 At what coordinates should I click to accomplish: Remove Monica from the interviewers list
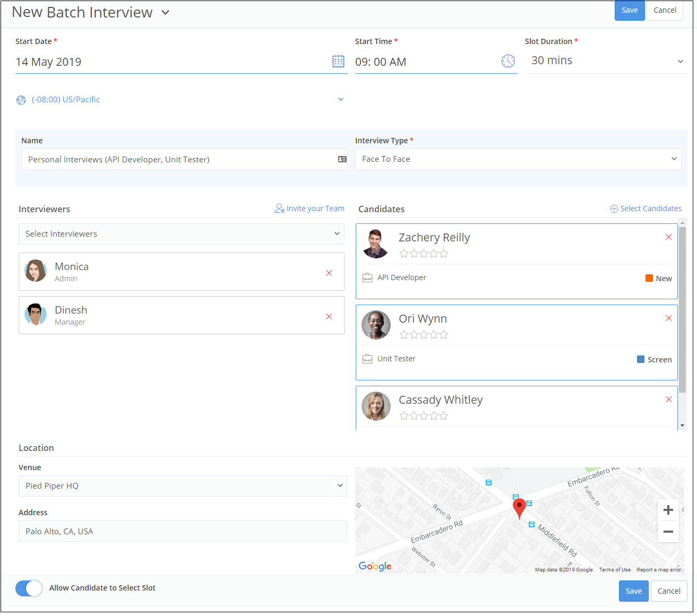pos(329,273)
